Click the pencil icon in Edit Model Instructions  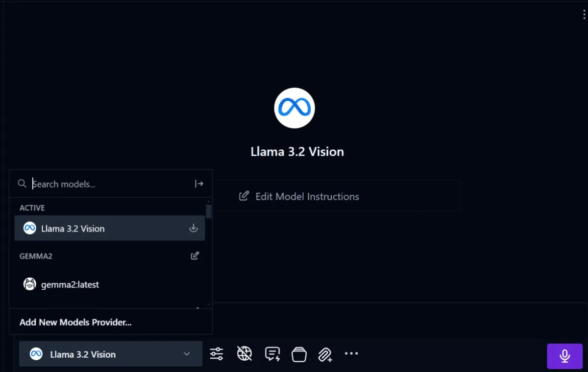pyautogui.click(x=244, y=196)
